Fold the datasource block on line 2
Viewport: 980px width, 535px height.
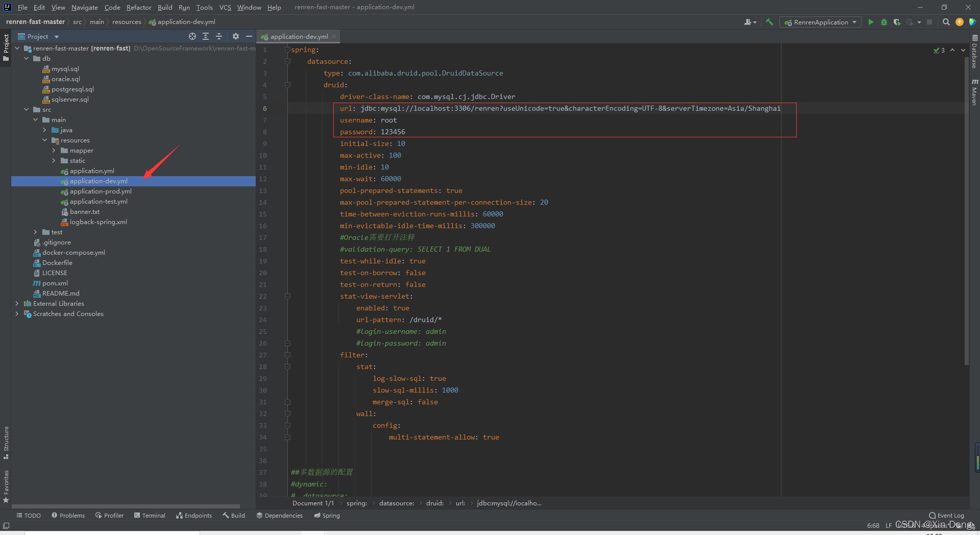287,61
